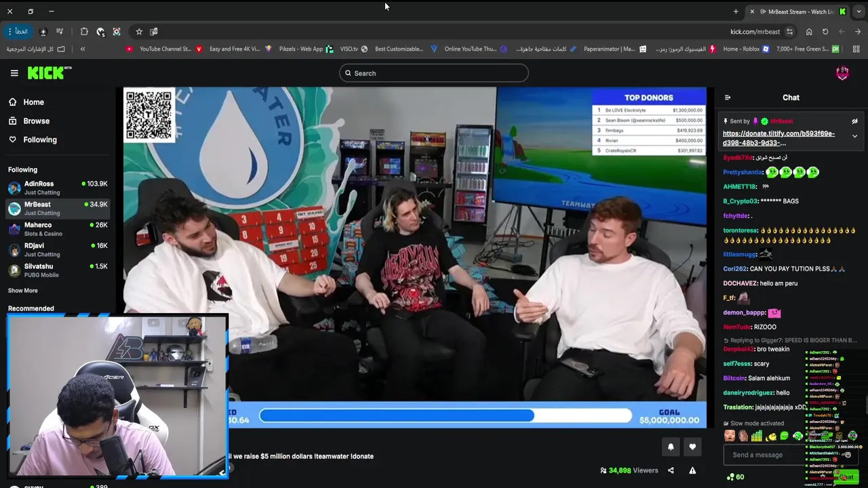This screenshot has height=488, width=868.
Task: Expand the pinned message chevron
Action: (854, 136)
